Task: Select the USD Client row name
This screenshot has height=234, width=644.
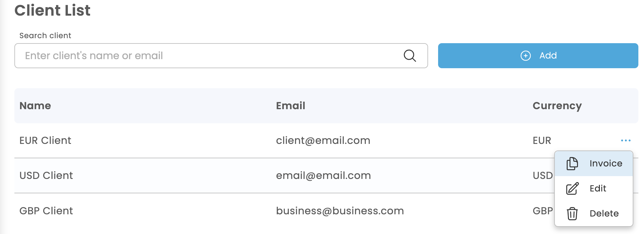Action: [46, 175]
